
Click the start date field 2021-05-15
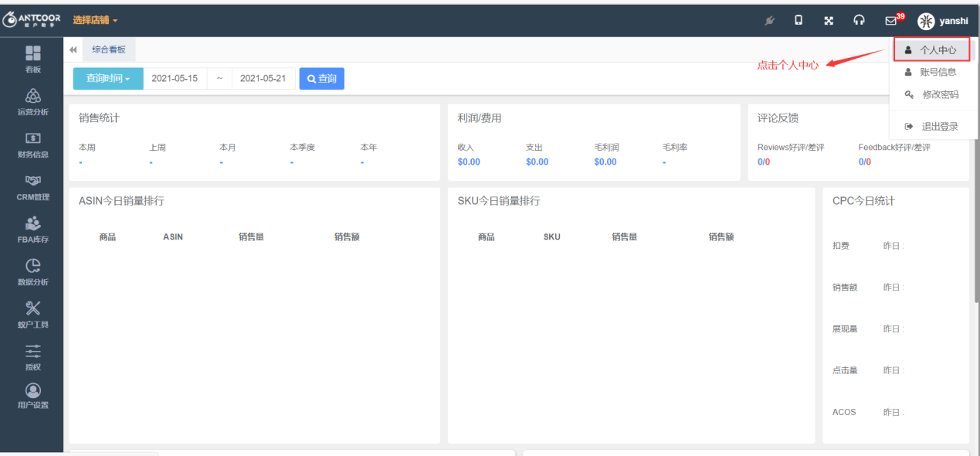click(x=175, y=78)
